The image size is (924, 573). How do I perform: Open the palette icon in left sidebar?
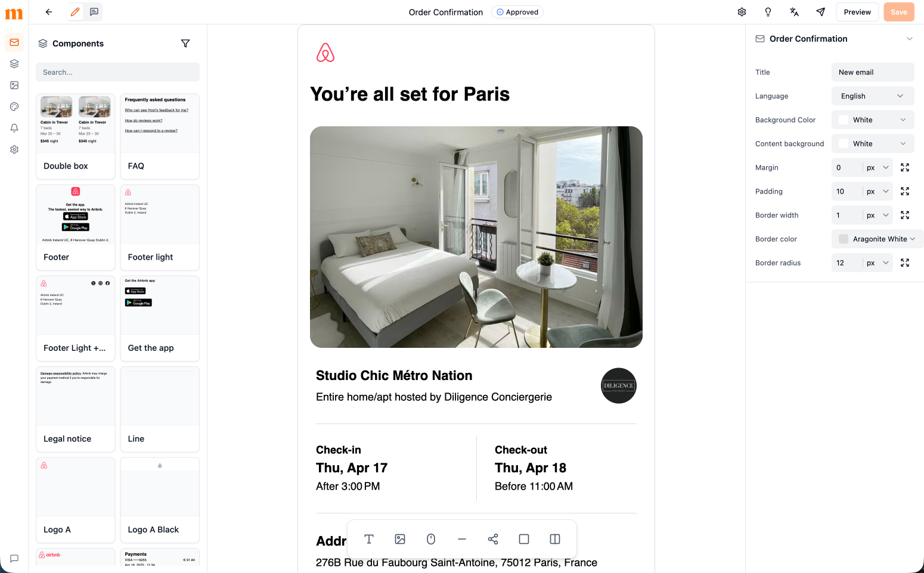point(14,107)
